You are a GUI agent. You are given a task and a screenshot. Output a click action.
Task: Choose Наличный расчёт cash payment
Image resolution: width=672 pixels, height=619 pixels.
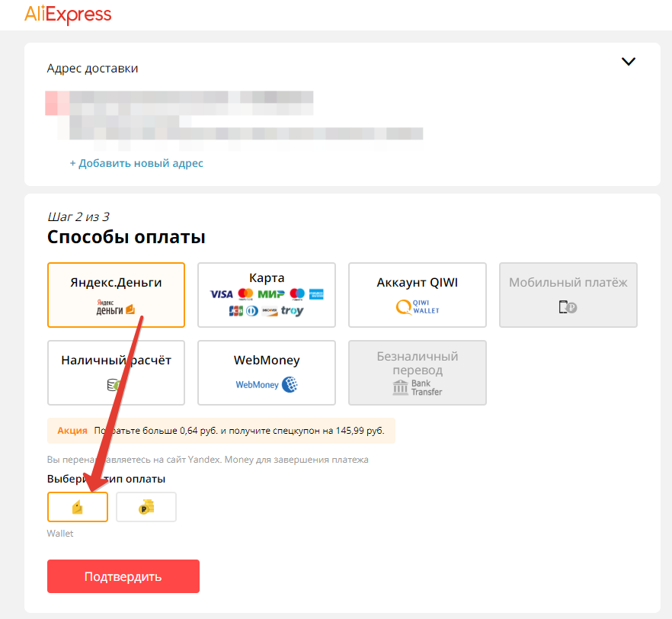(x=116, y=373)
